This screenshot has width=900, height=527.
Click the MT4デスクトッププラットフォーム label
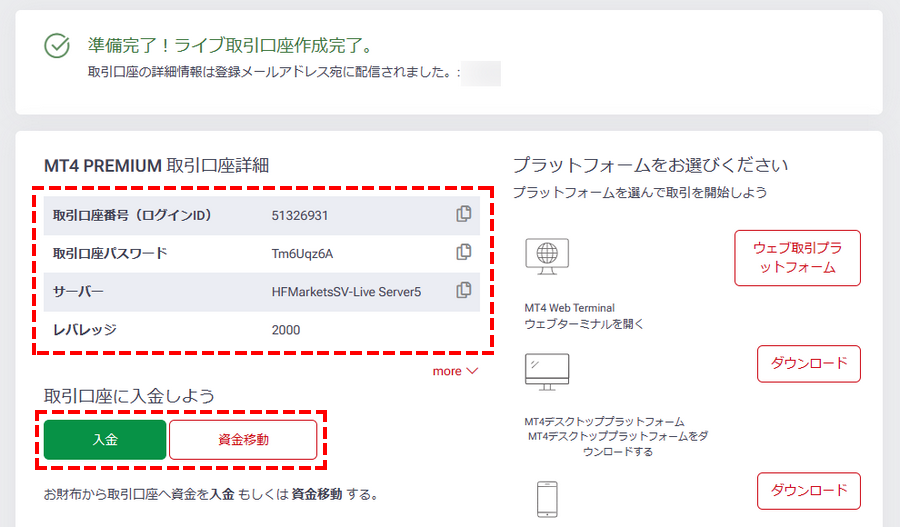tap(604, 421)
